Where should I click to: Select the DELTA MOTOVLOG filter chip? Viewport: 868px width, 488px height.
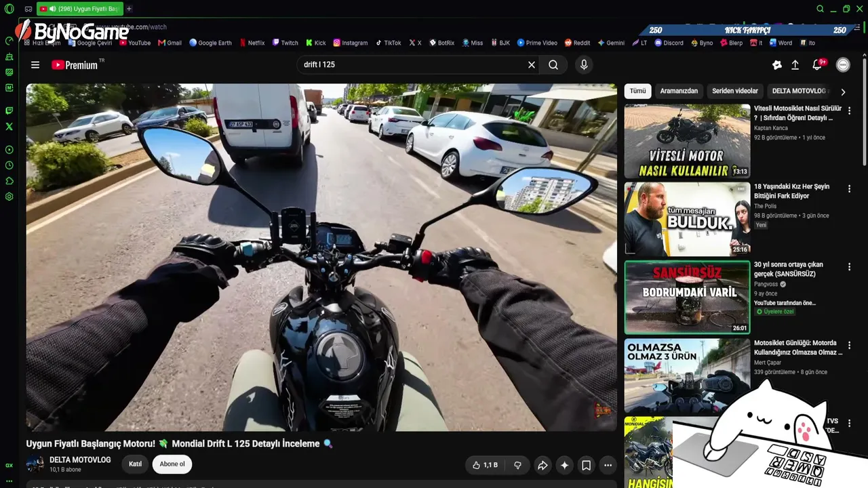coord(799,91)
